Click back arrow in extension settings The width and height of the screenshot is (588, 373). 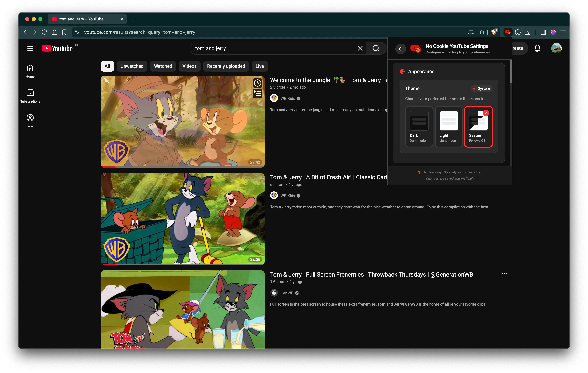pos(400,49)
